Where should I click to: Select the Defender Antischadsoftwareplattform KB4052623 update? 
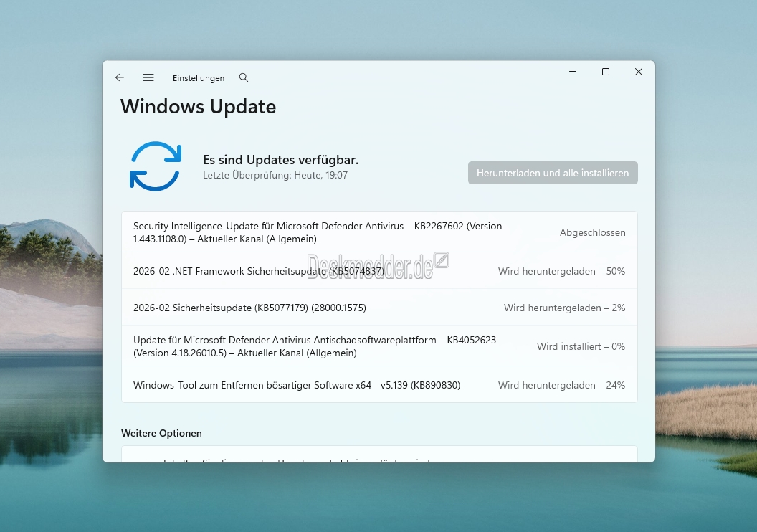[x=315, y=346]
